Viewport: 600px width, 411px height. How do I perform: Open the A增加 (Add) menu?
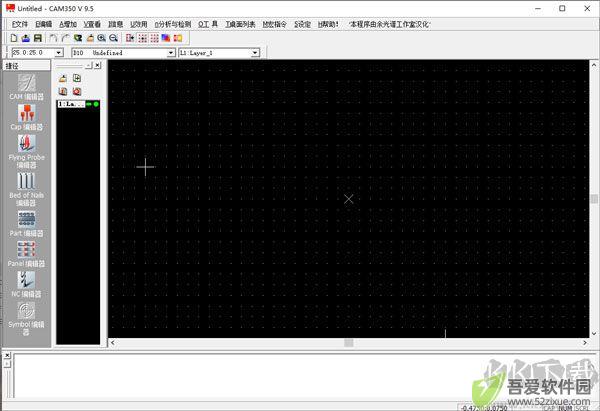[x=68, y=24]
